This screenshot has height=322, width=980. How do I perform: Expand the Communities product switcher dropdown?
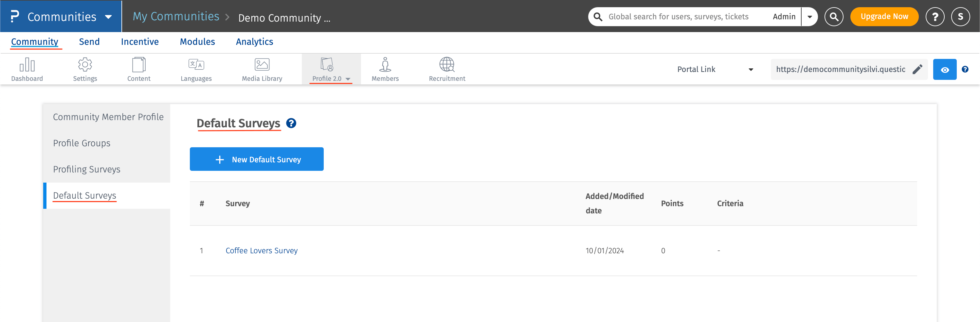108,17
